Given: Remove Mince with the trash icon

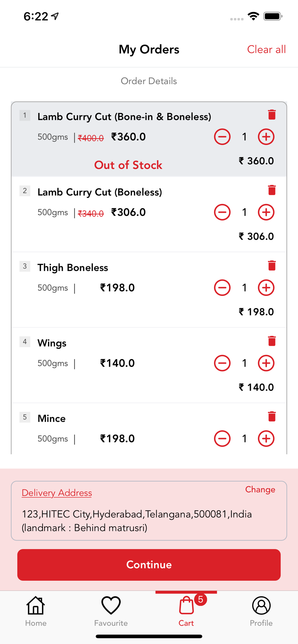Looking at the screenshot, I should click(x=272, y=416).
